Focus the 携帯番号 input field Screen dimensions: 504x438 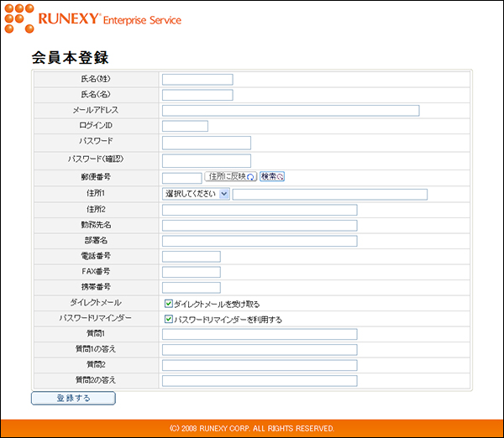pos(192,288)
